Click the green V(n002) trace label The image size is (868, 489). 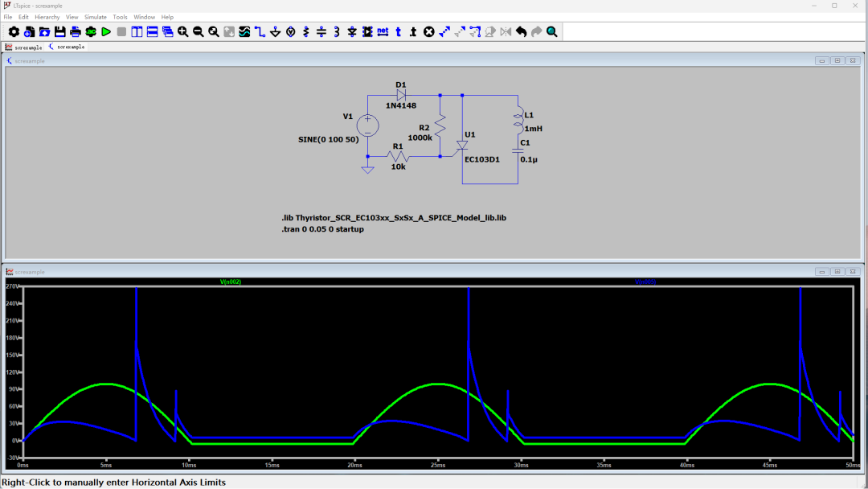(231, 282)
